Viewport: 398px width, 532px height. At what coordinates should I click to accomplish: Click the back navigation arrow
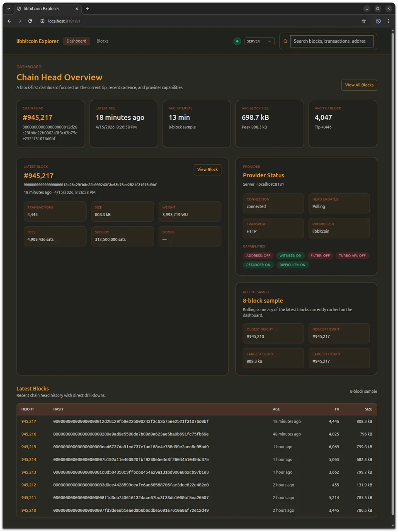9,21
